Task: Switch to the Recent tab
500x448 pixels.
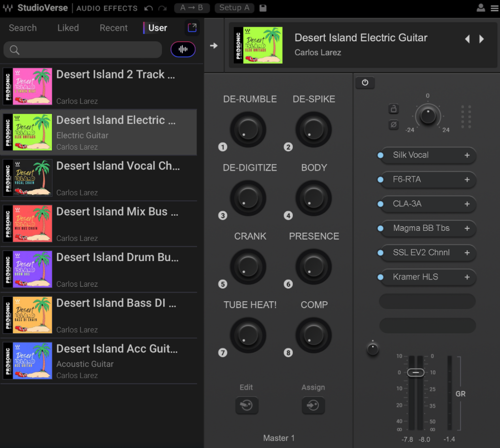Action: pyautogui.click(x=113, y=28)
